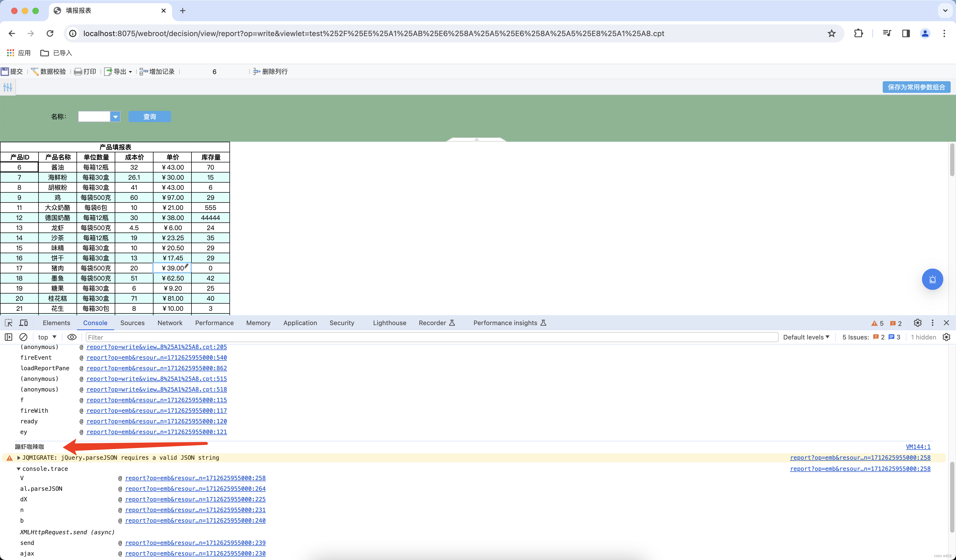
Task: Click the 查询 query button
Action: 150,117
